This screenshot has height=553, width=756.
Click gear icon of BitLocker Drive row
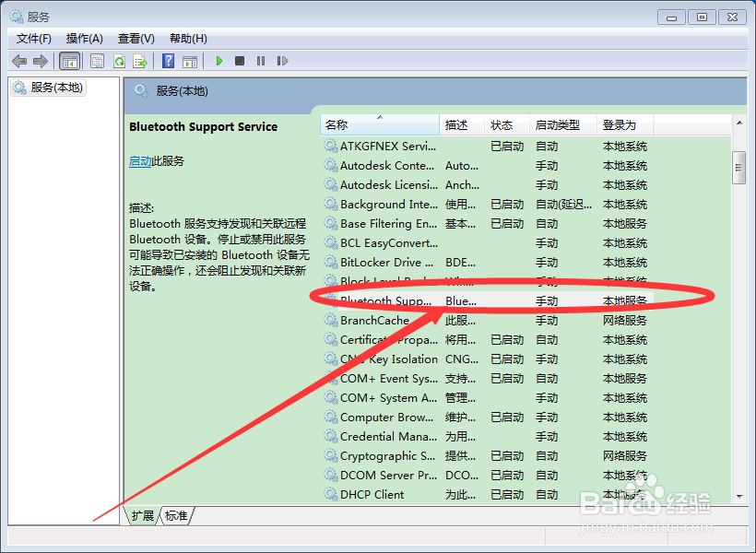[331, 262]
